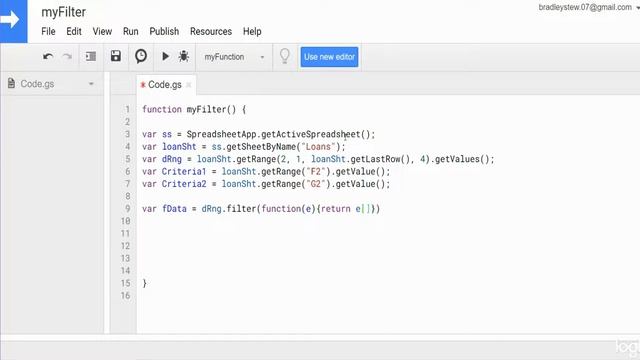Click the dRng variable on line 5
The height and width of the screenshot is (360, 640).
172,159
